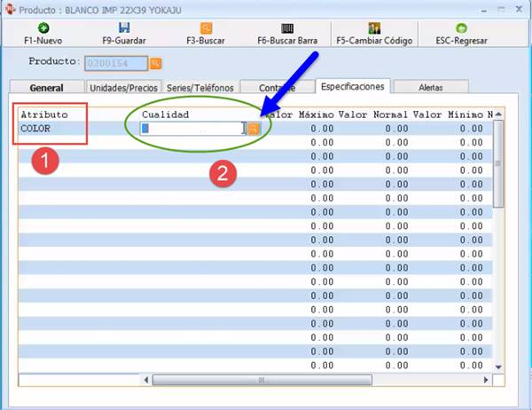The image size is (532, 410).
Task: Click the F1-Nuevo green plus icon
Action: pyautogui.click(x=45, y=28)
